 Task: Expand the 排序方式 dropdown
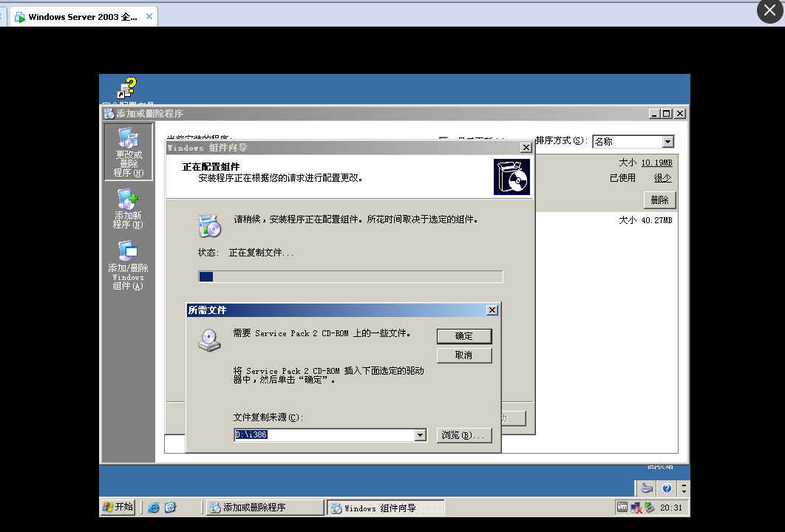pyautogui.click(x=667, y=142)
